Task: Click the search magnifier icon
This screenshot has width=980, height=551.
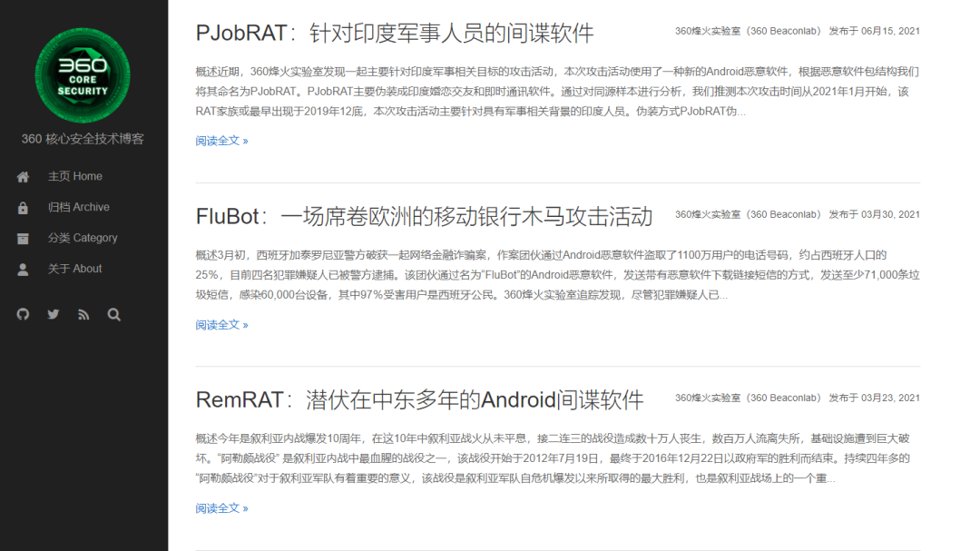Action: click(x=113, y=315)
